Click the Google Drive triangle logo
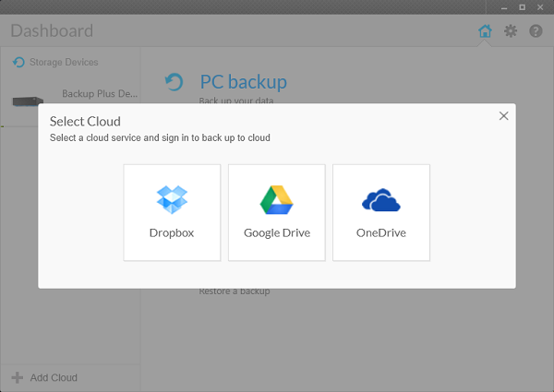554x392 pixels. point(277,200)
